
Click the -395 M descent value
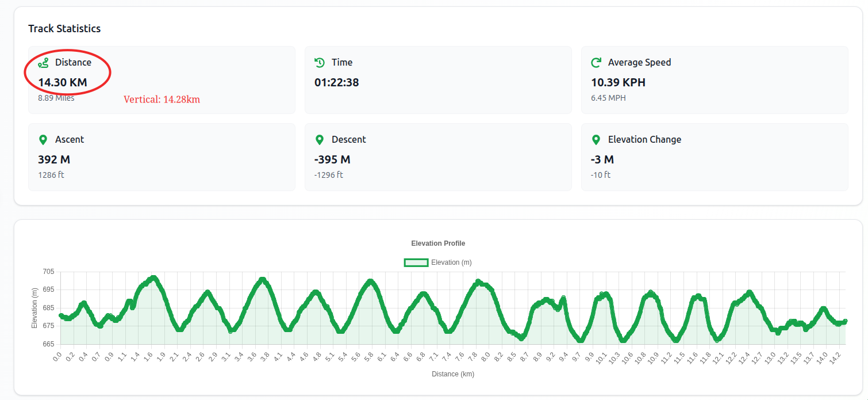point(332,159)
